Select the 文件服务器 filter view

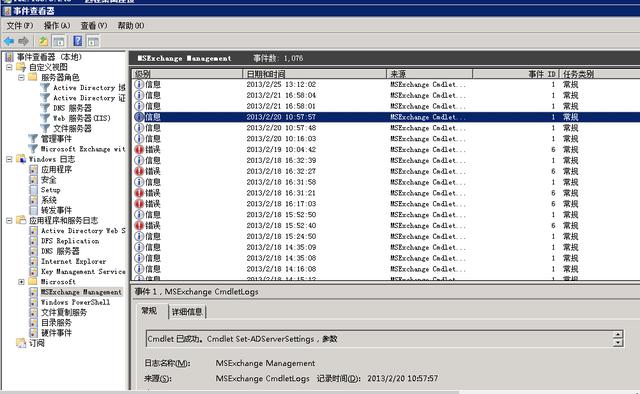pos(72,129)
